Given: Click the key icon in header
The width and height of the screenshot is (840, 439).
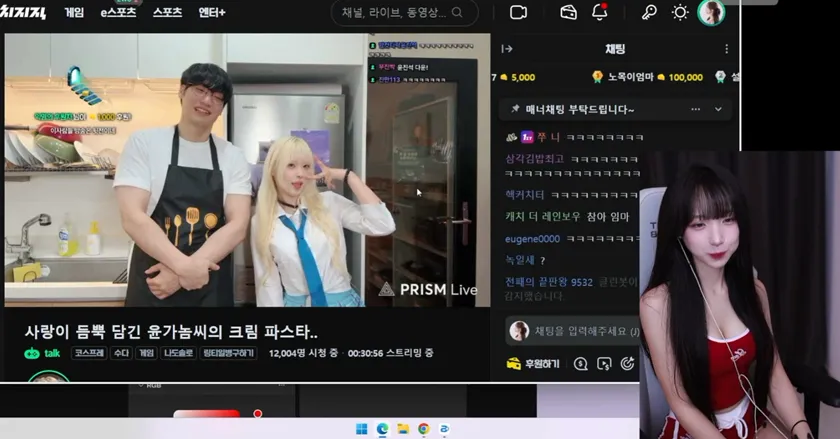Looking at the screenshot, I should [x=649, y=12].
